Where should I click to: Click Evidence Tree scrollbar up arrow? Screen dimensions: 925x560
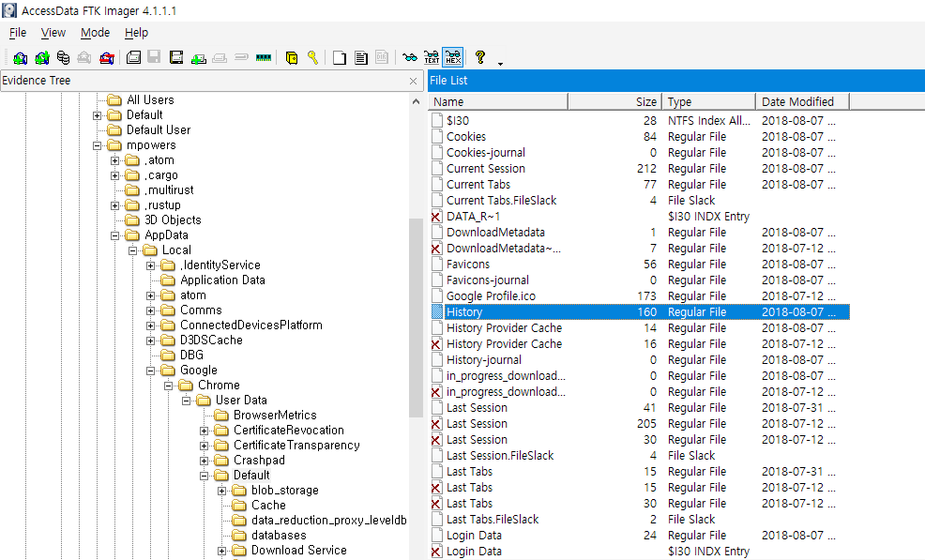pos(416,101)
